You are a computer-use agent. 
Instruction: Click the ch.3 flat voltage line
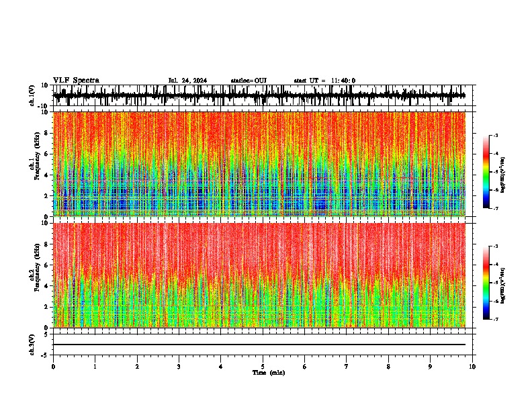coord(259,345)
